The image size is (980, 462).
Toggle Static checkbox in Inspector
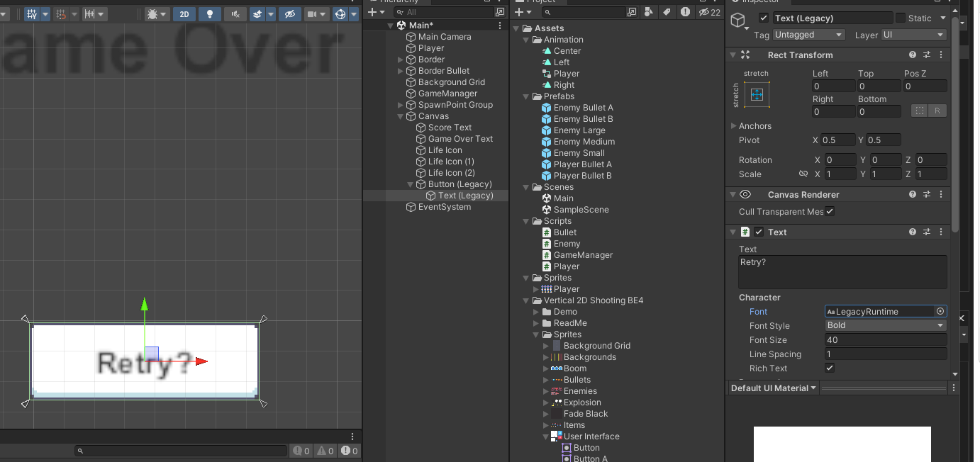901,18
